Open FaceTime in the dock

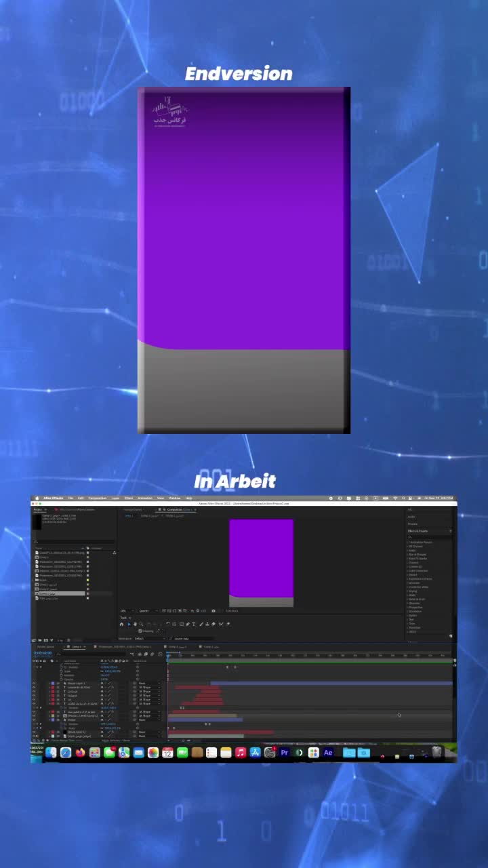point(182,753)
